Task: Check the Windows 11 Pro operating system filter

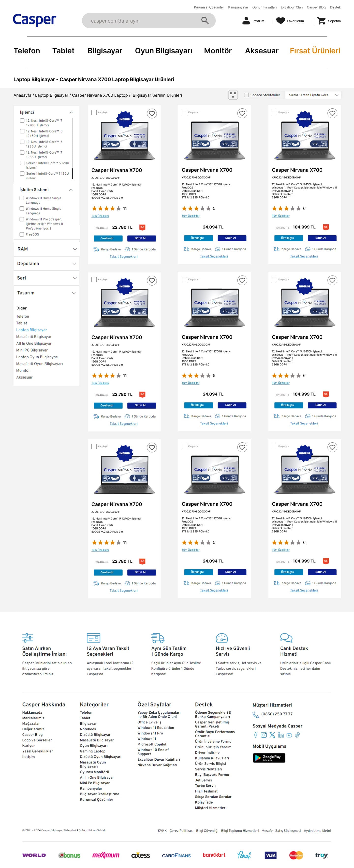Action: coord(22,219)
